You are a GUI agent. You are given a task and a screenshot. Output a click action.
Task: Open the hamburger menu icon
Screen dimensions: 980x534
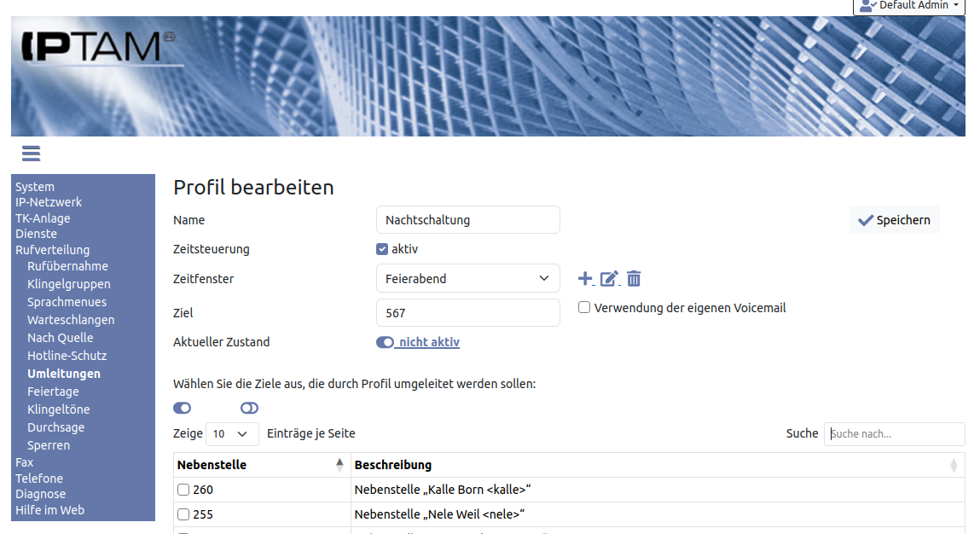coord(32,154)
